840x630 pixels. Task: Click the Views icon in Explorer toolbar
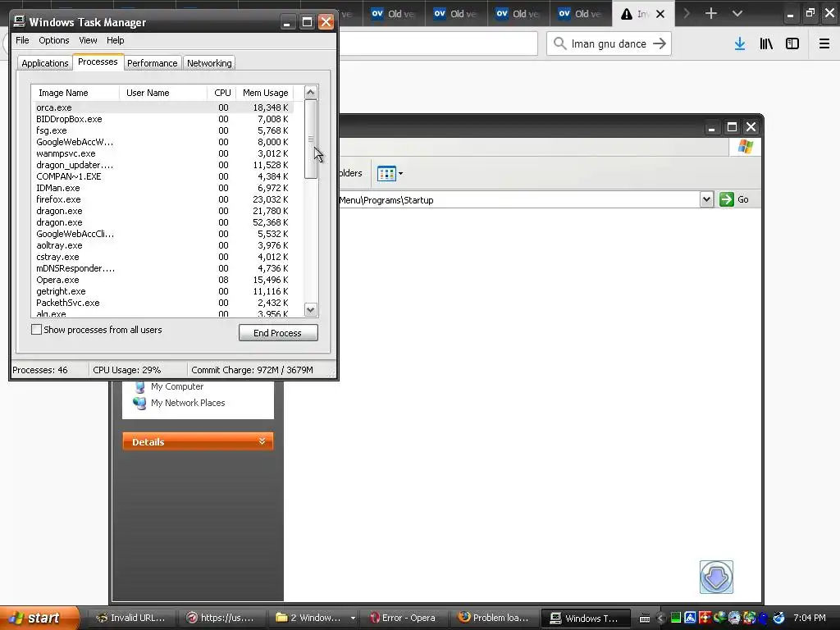(x=386, y=174)
